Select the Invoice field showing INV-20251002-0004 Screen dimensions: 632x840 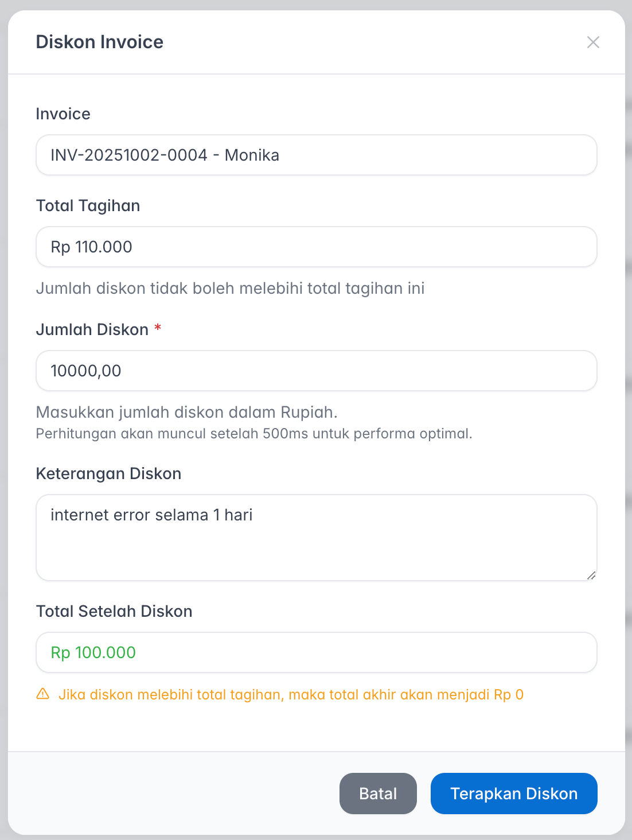[316, 154]
